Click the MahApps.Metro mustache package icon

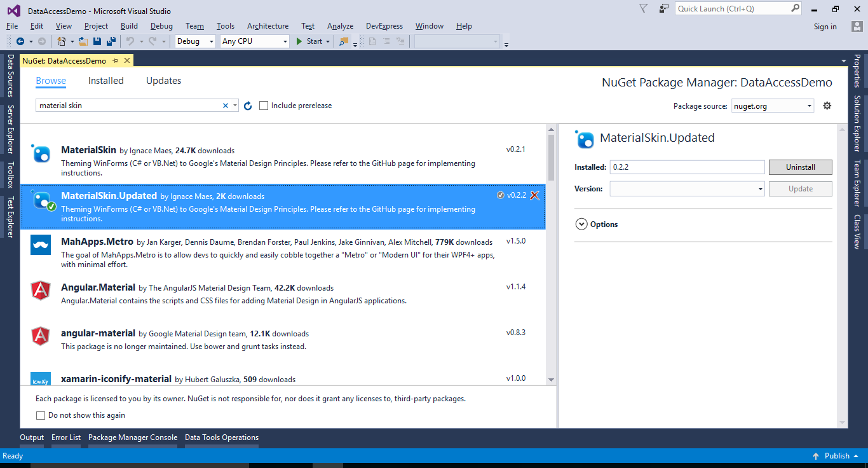[41, 245]
